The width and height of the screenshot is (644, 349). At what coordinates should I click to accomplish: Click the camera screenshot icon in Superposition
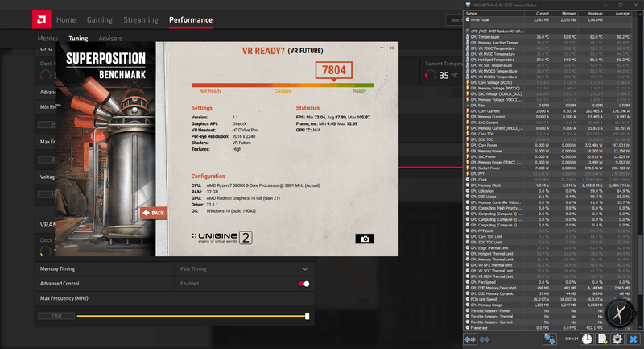365,239
